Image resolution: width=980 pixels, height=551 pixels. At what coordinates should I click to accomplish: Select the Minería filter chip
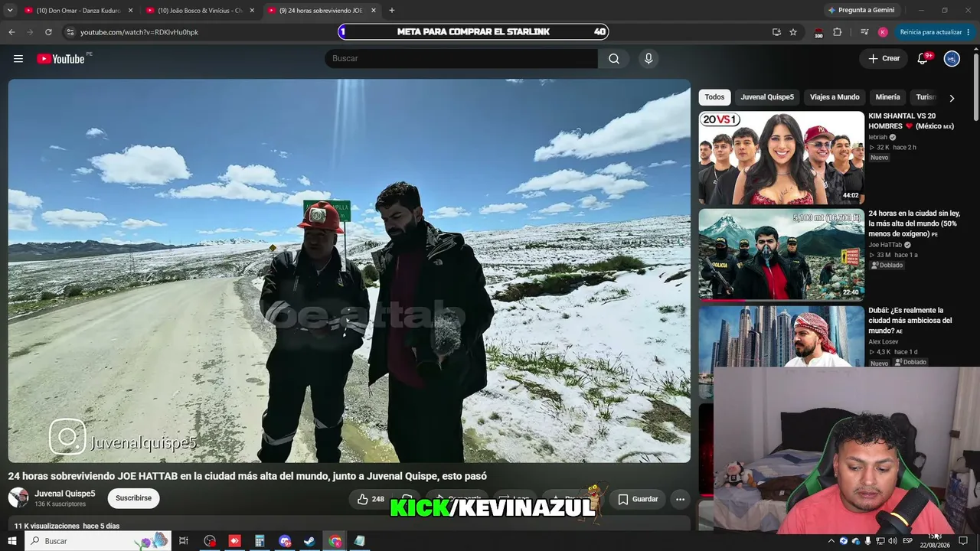tap(887, 97)
